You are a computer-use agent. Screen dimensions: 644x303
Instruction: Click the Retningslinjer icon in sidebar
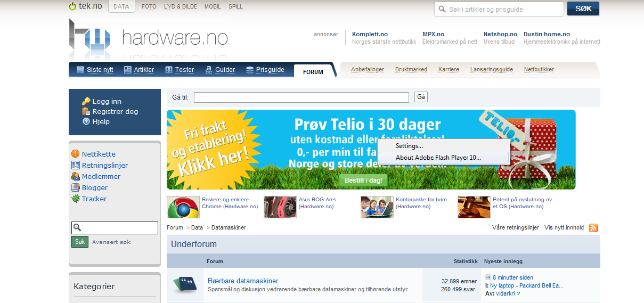click(x=76, y=165)
